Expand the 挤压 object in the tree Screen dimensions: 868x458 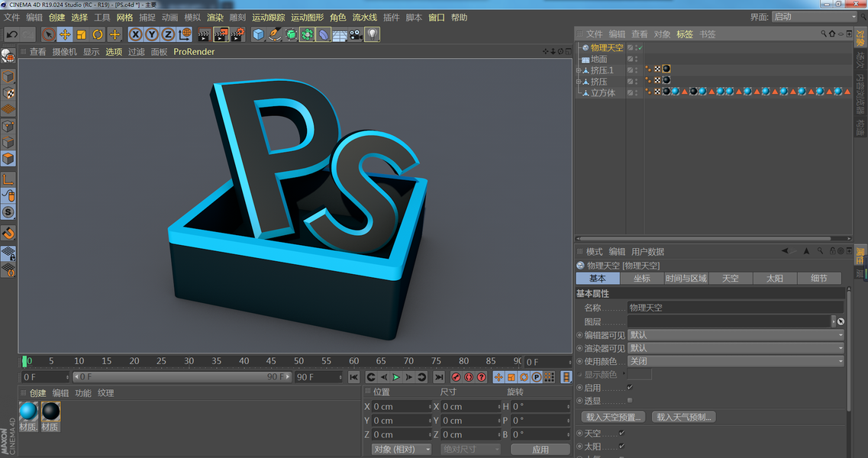(x=579, y=82)
